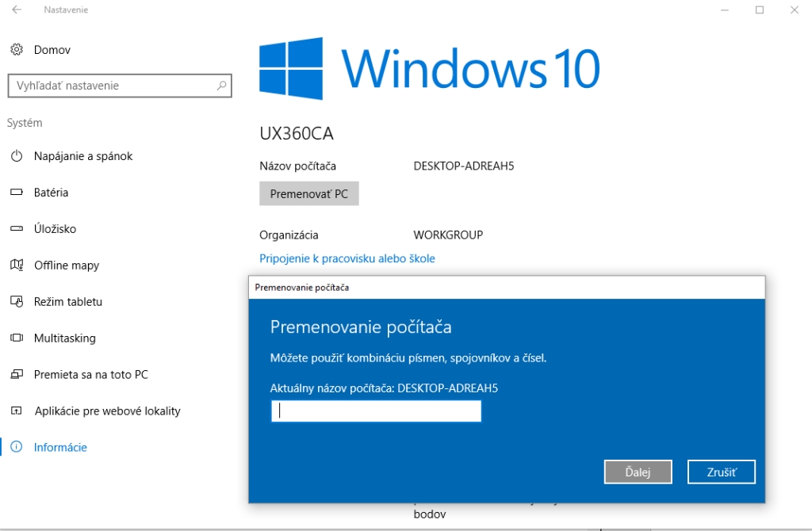This screenshot has width=812, height=531.
Task: Click the Batéria icon in sidebar
Action: [17, 193]
